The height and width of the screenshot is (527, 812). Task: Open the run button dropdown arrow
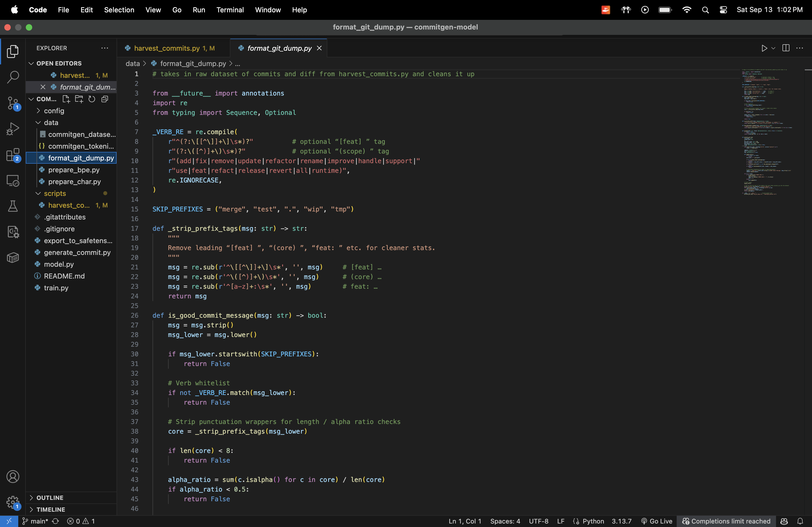773,48
